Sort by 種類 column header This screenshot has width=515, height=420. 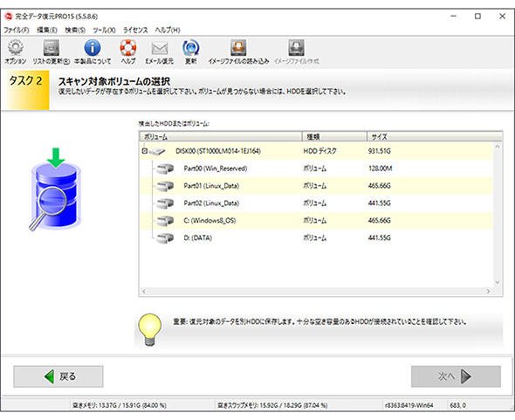click(x=334, y=136)
